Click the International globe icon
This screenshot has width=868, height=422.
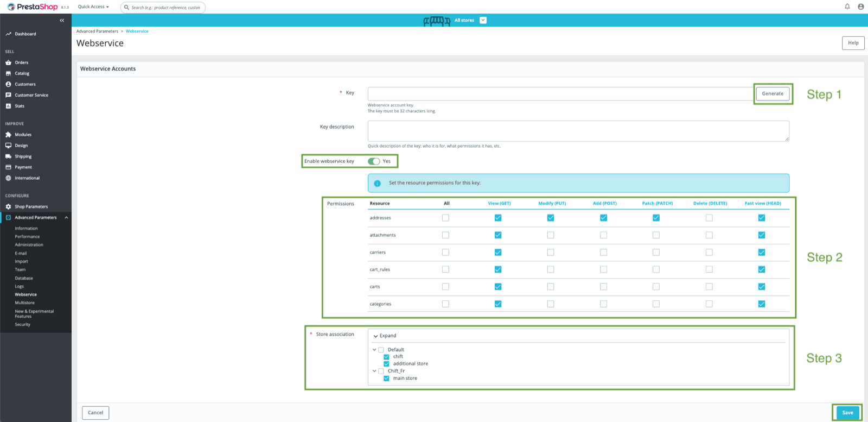click(8, 178)
